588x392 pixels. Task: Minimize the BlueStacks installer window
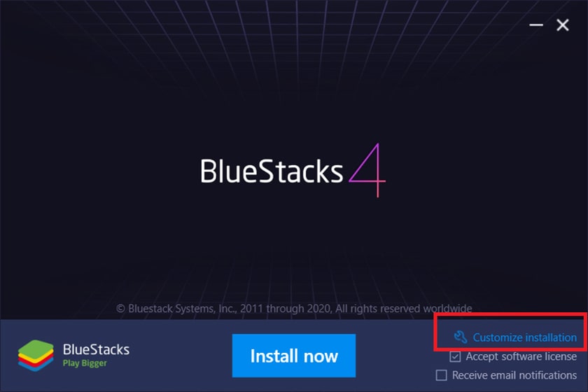click(x=536, y=25)
